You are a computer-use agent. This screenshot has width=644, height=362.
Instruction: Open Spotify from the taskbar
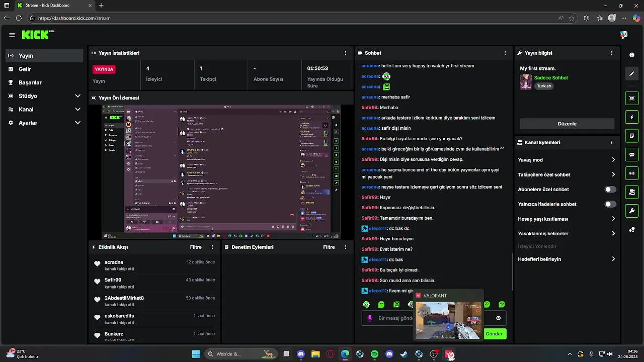(374, 354)
